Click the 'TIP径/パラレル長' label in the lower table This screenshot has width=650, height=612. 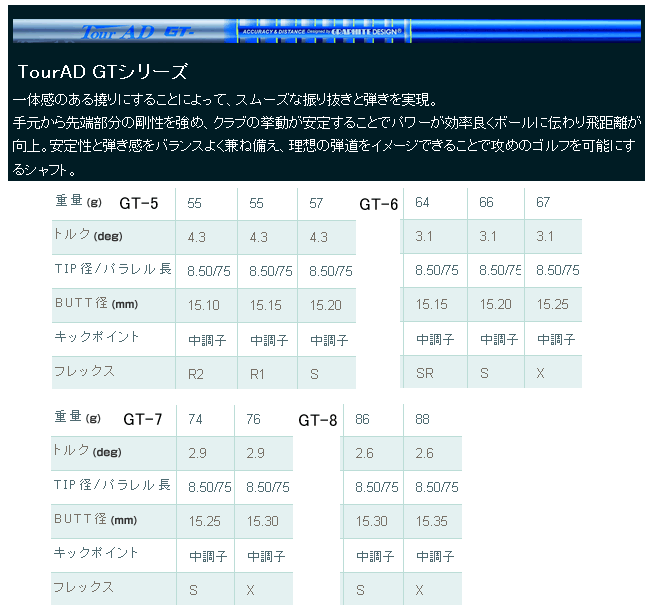pyautogui.click(x=112, y=485)
